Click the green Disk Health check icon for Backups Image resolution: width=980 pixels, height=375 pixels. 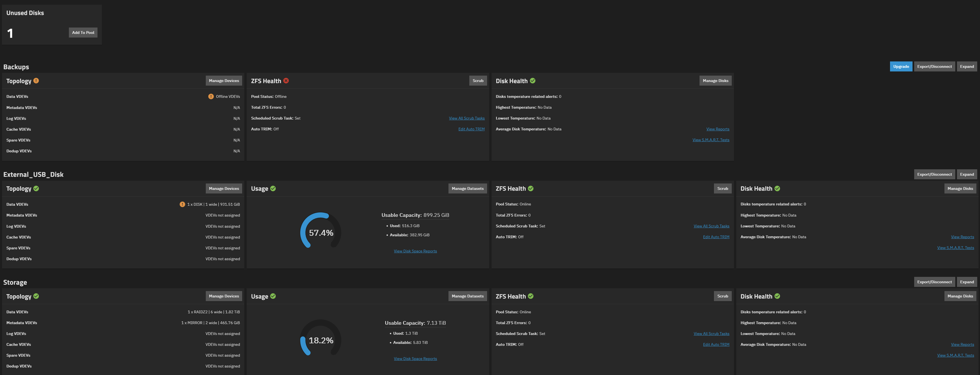[533, 81]
